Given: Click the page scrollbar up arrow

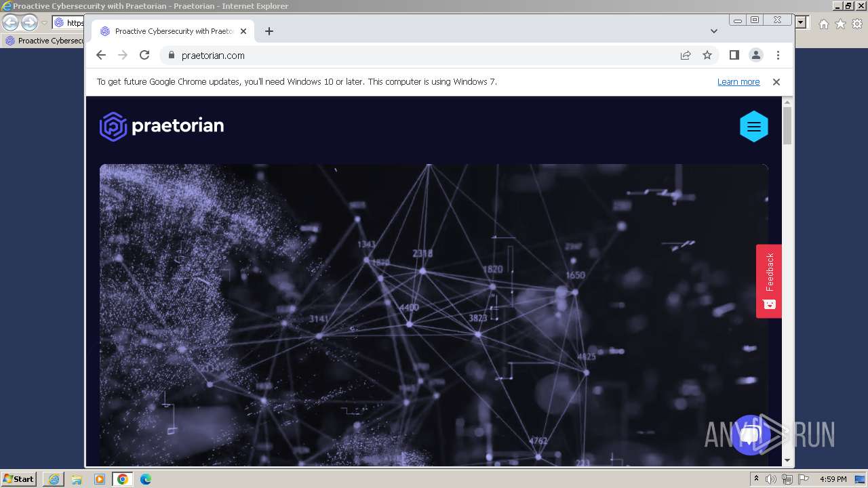Looking at the screenshot, I should point(787,102).
